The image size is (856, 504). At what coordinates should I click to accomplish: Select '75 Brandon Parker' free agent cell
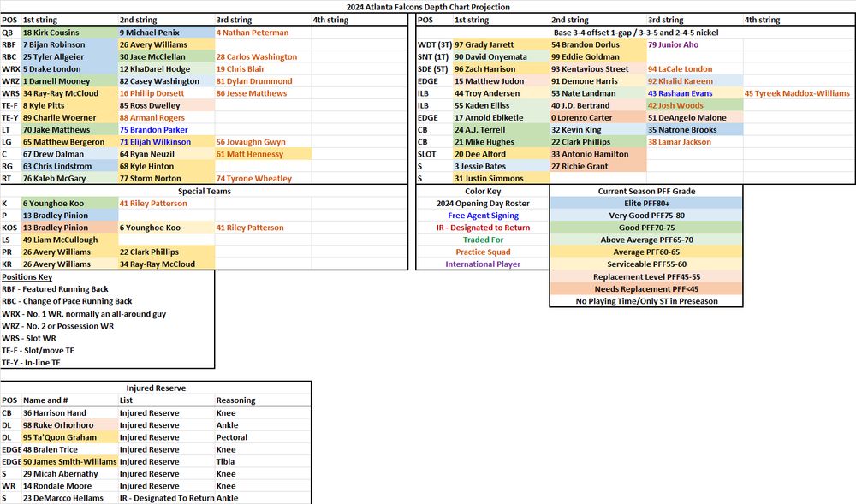[x=167, y=130]
